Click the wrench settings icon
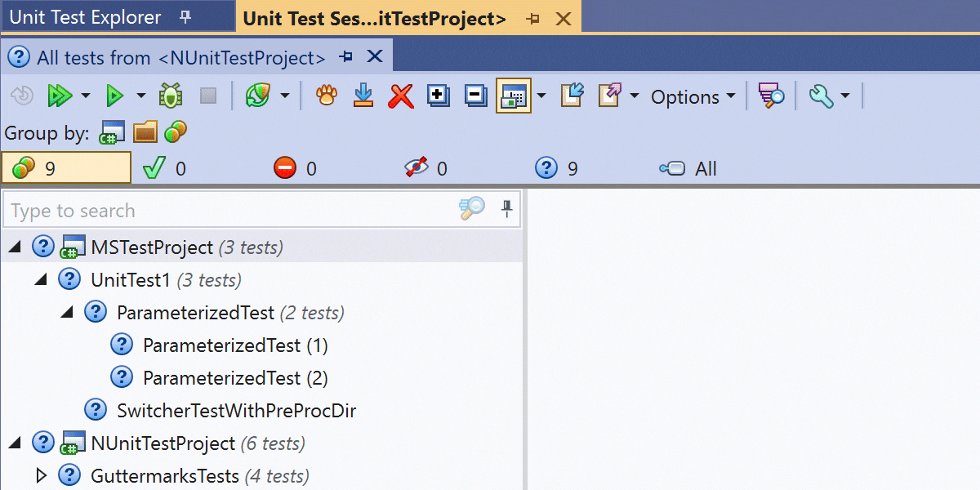Image resolution: width=980 pixels, height=490 pixels. pyautogui.click(x=820, y=96)
